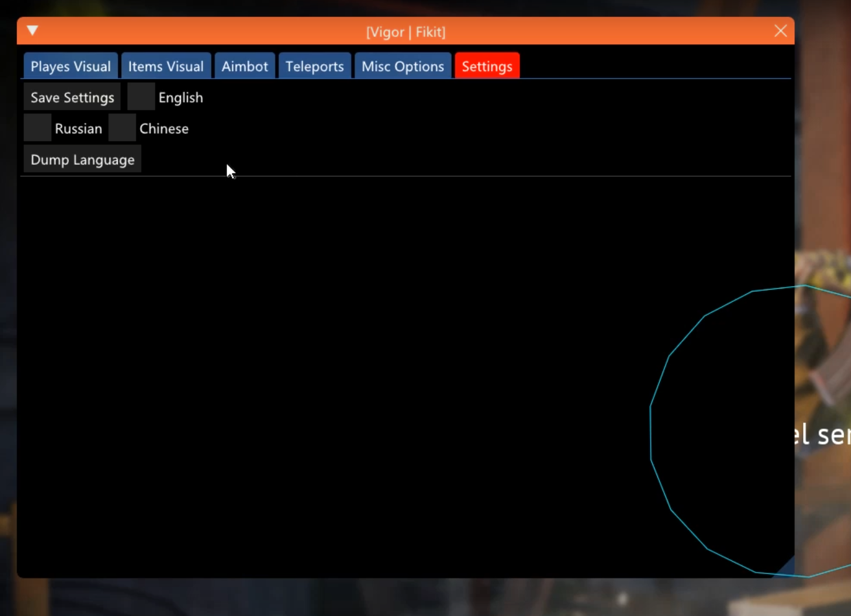
Task: Click the Chinese label text
Action: [164, 129]
